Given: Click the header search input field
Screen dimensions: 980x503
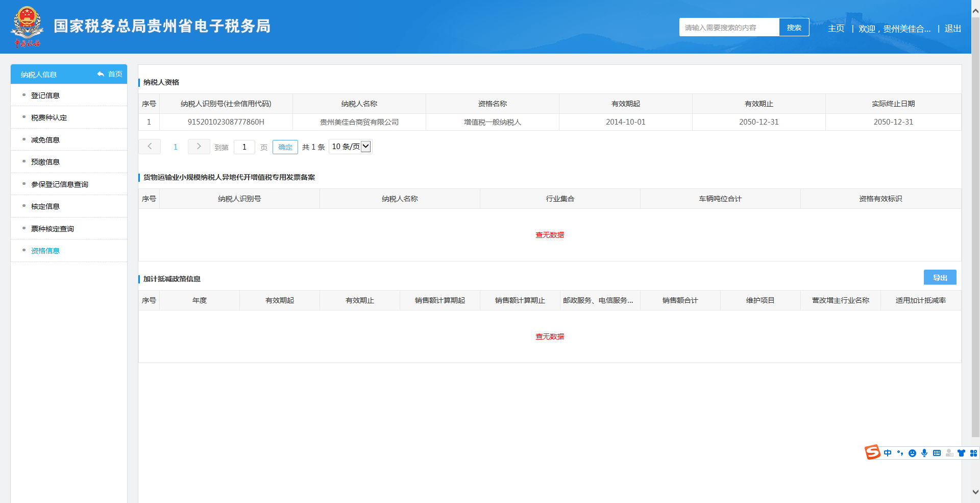Looking at the screenshot, I should point(729,28).
